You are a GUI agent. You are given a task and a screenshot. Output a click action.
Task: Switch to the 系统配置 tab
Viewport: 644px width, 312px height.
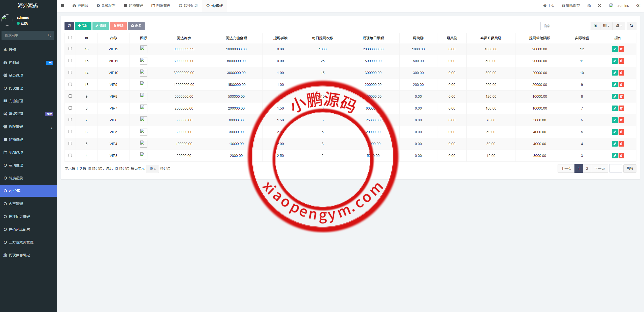coord(106,6)
